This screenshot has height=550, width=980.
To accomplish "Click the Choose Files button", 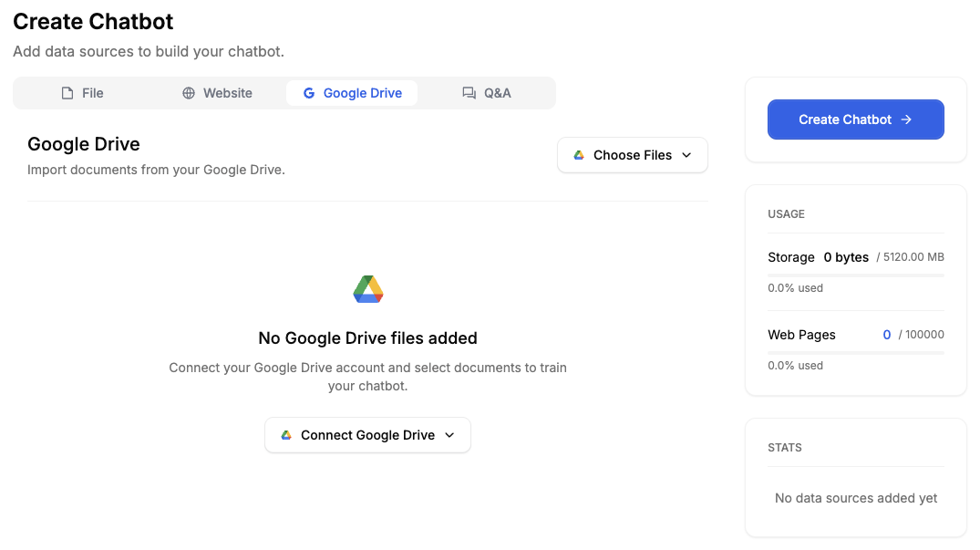I will click(632, 155).
